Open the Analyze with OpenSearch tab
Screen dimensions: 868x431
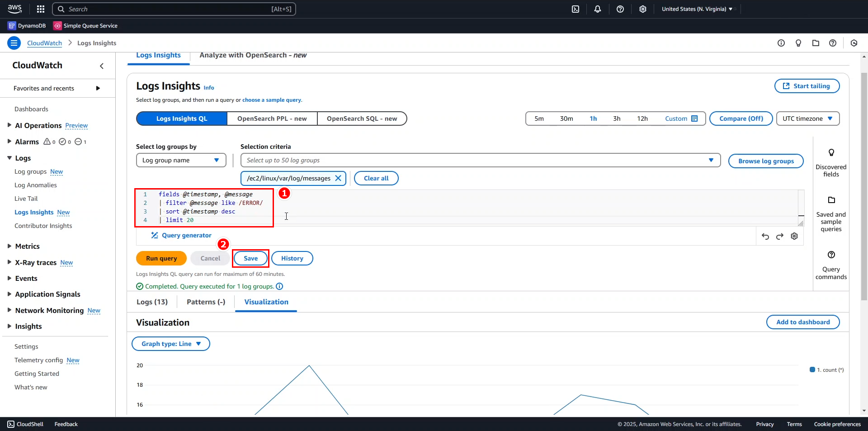tap(253, 55)
